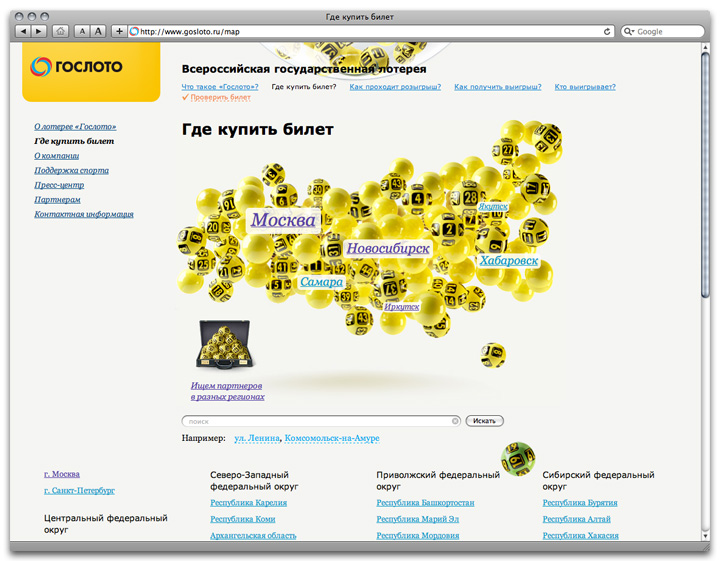Screen dimensions: 720x561
Task: Clear the search field with x icon
Action: click(x=456, y=421)
